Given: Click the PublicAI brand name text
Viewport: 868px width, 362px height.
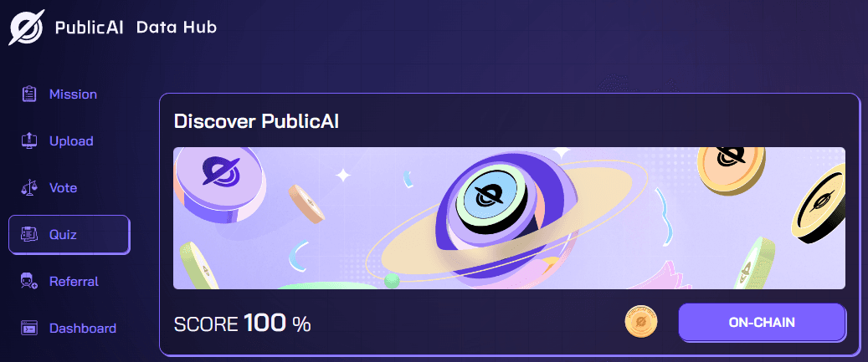Looking at the screenshot, I should point(89,27).
